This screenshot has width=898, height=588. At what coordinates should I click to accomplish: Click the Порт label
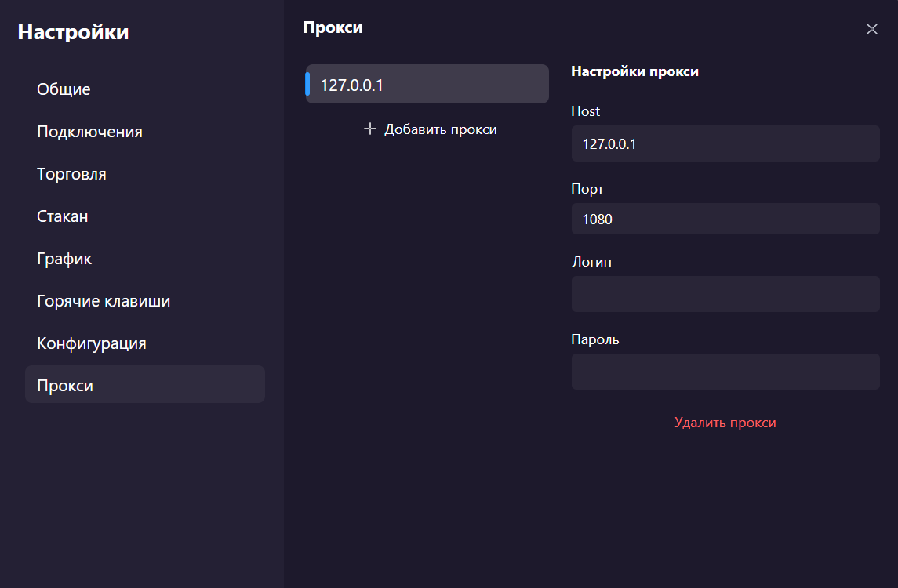tap(587, 189)
